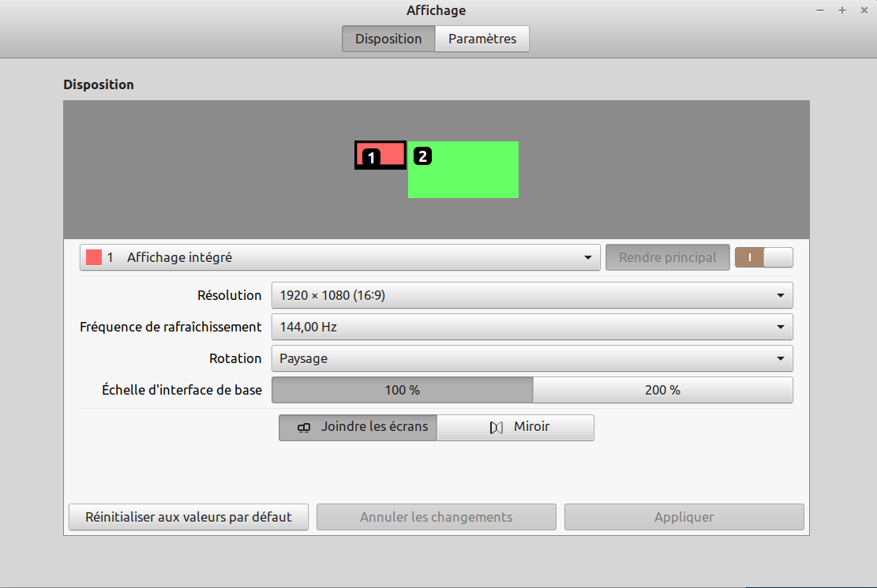The image size is (877, 588).
Task: Click Annuler les changements button
Action: tap(436, 517)
